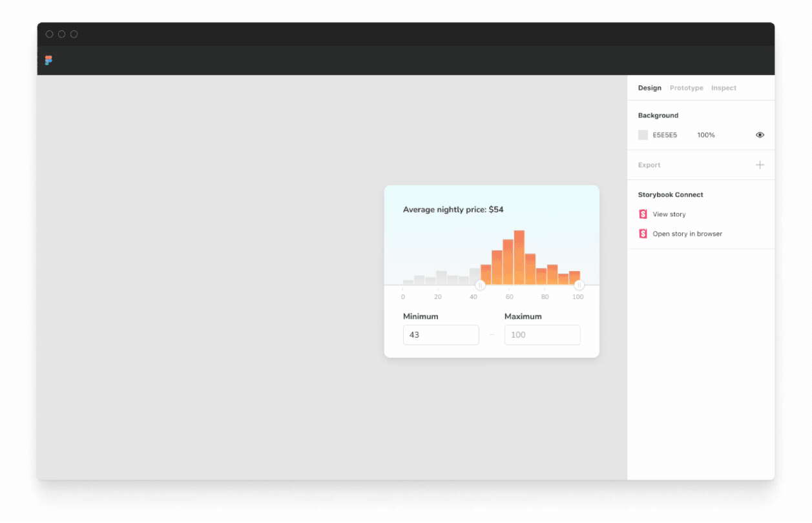Select the Maximum price input field
The image size is (812, 523).
click(542, 334)
